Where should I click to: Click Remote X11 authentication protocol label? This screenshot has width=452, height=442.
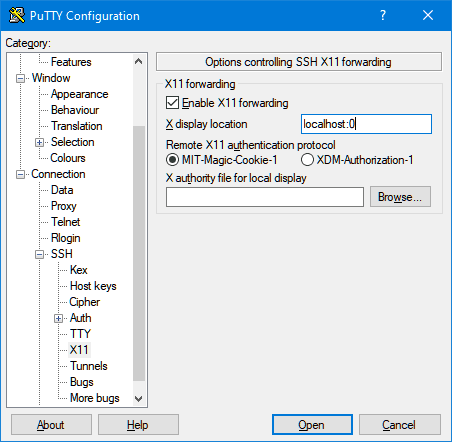(x=251, y=145)
